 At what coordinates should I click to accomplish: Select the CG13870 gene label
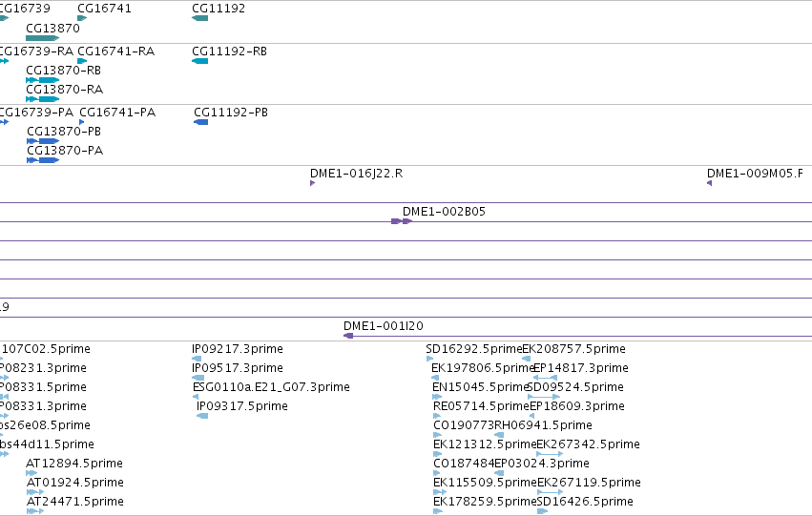tap(52, 28)
